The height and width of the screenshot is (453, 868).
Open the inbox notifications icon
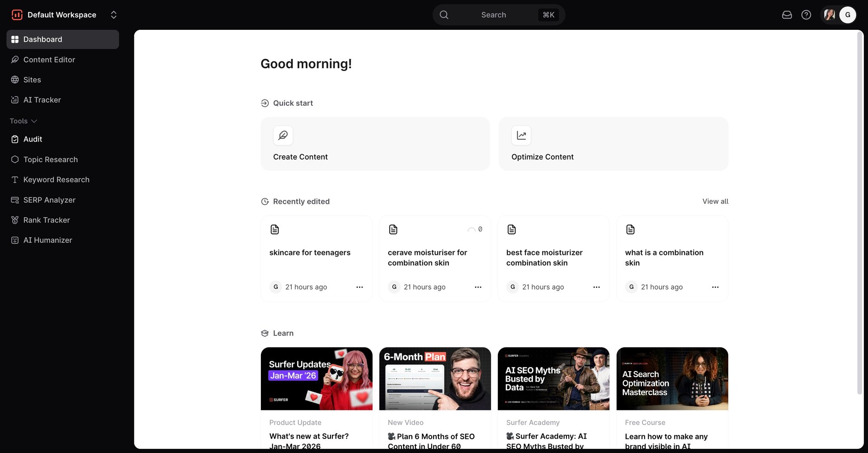click(787, 15)
